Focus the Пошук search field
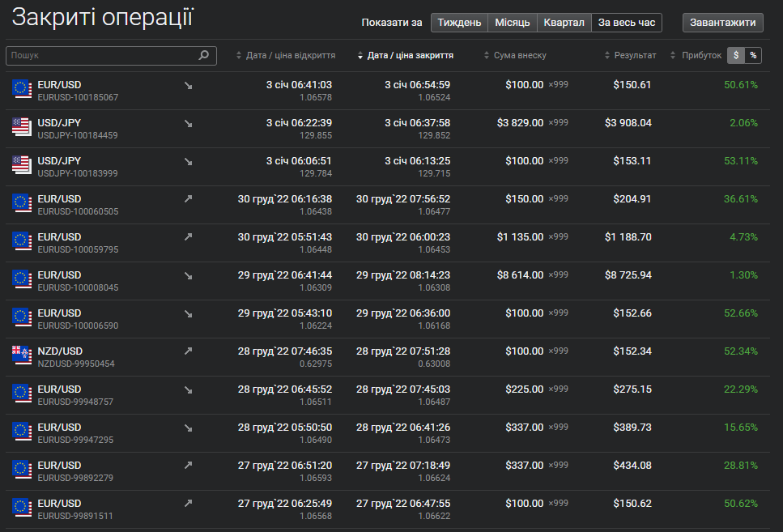This screenshot has width=783, height=532. (101, 56)
